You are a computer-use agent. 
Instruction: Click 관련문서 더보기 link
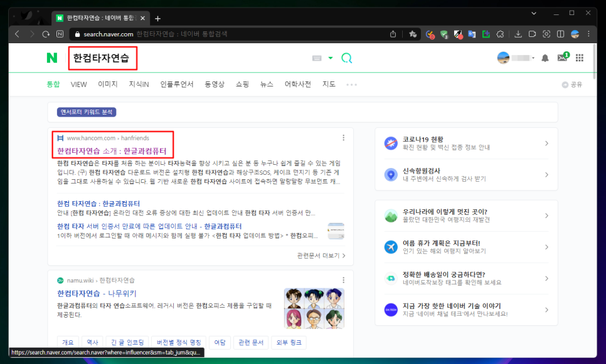pos(321,256)
